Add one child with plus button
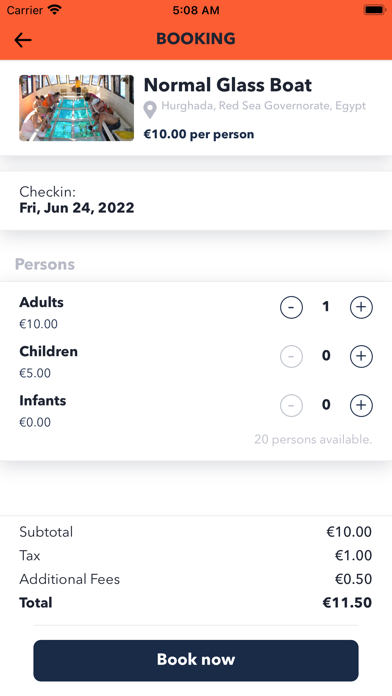Image resolution: width=392 pixels, height=696 pixels. (x=361, y=356)
